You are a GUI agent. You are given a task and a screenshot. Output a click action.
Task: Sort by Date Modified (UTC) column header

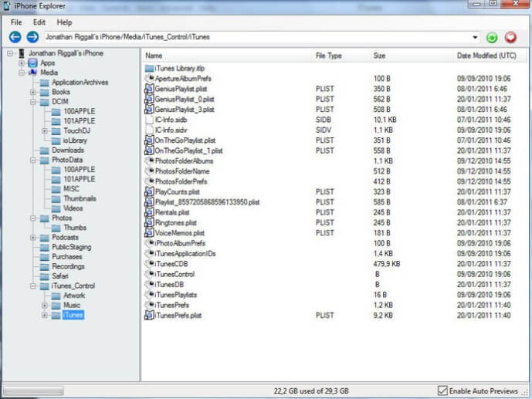coord(486,56)
